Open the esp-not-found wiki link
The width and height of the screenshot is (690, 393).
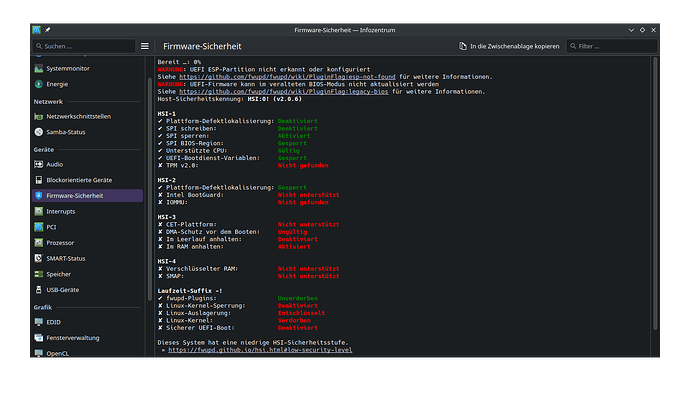(287, 77)
